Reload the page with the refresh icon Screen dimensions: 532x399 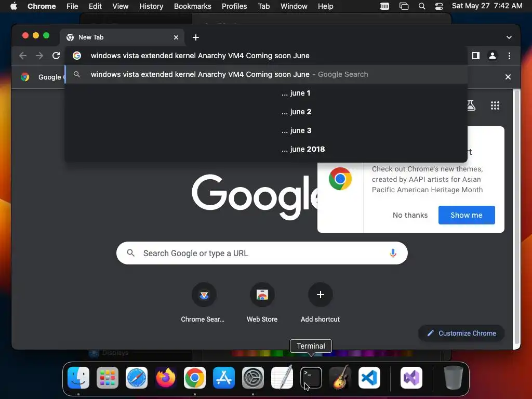[56, 56]
